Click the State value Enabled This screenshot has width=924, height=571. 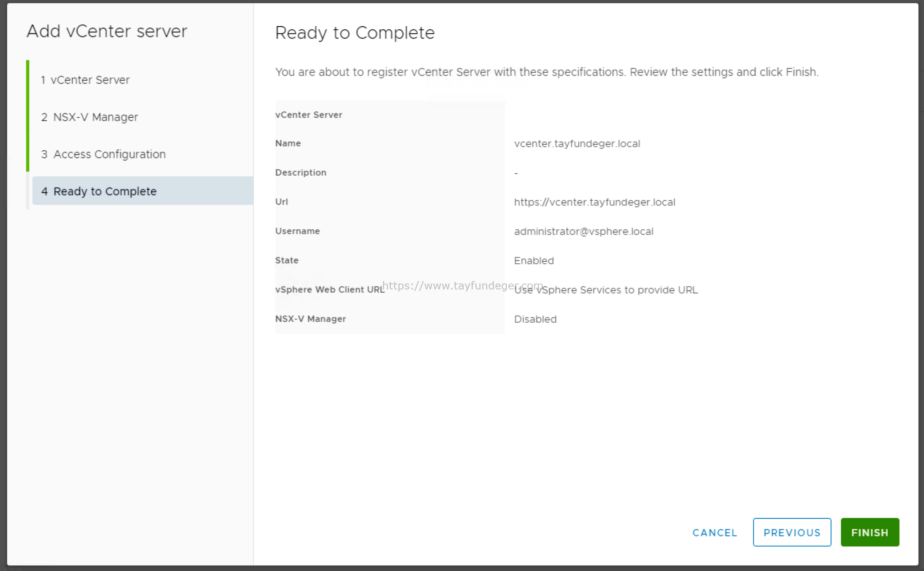coord(534,261)
